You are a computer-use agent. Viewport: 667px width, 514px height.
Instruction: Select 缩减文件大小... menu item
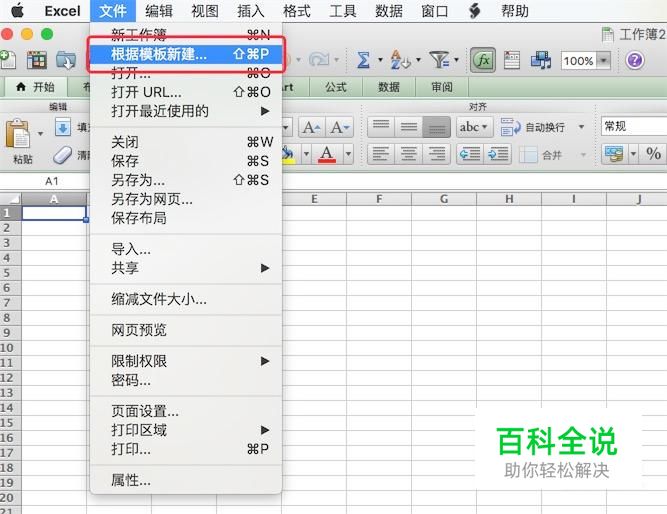click(186, 300)
